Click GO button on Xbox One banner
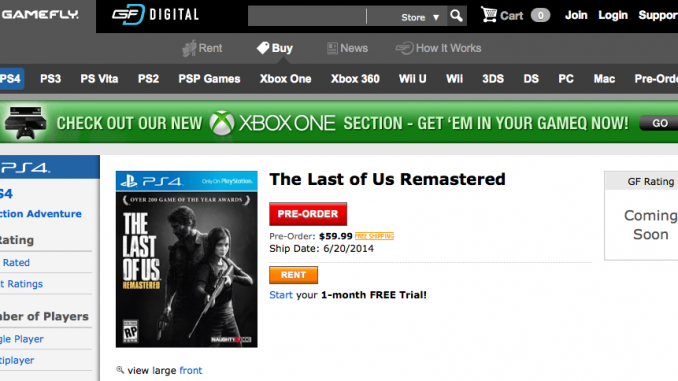The image size is (678, 381). (659, 123)
